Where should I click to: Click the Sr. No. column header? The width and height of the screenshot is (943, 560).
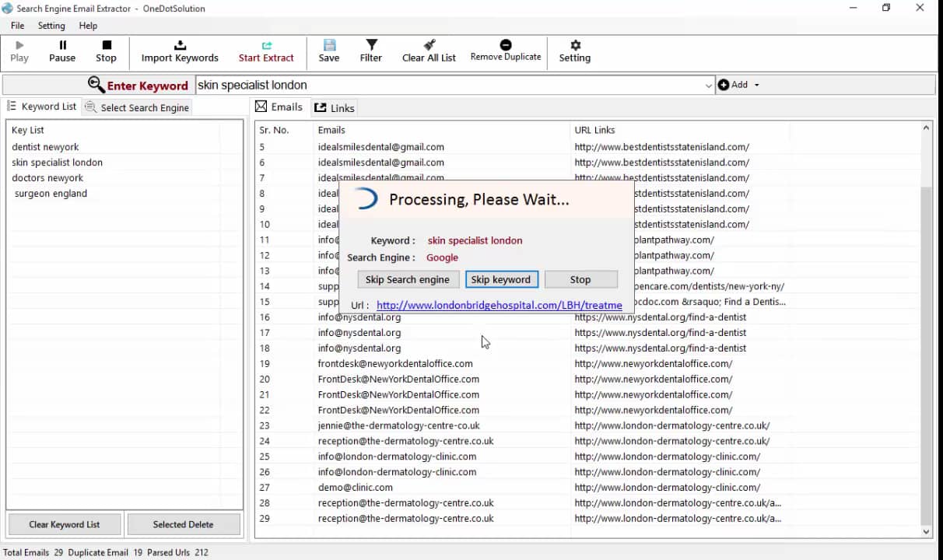274,130
